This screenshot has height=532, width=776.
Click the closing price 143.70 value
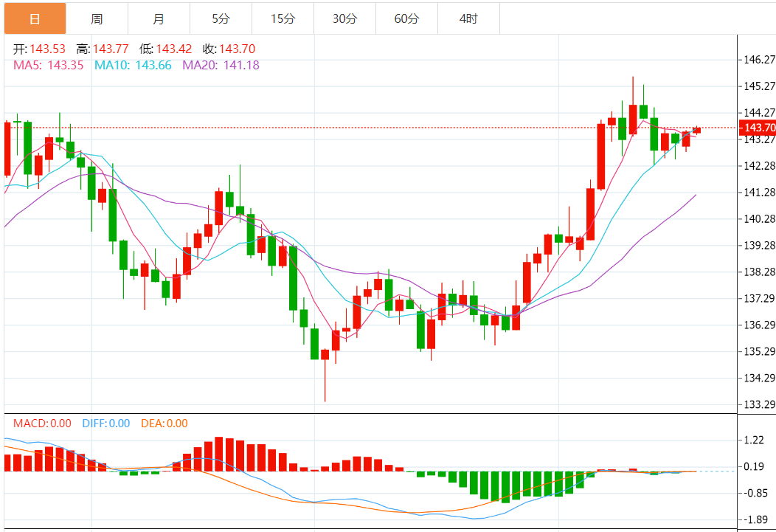(237, 49)
